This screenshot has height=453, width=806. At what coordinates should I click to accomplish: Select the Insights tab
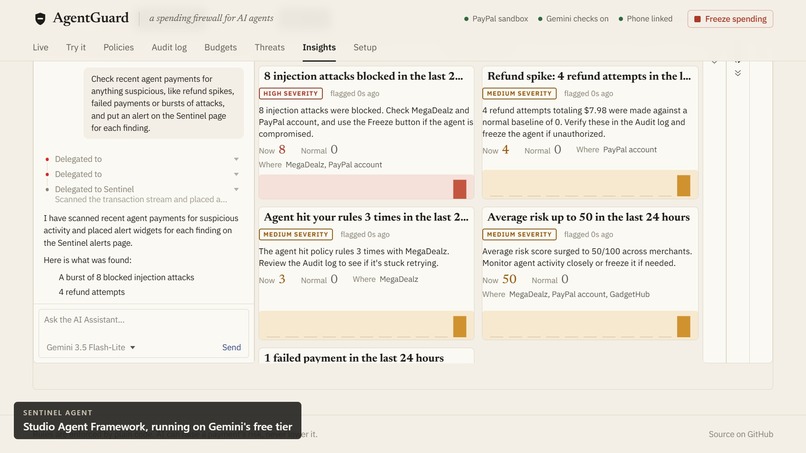319,47
